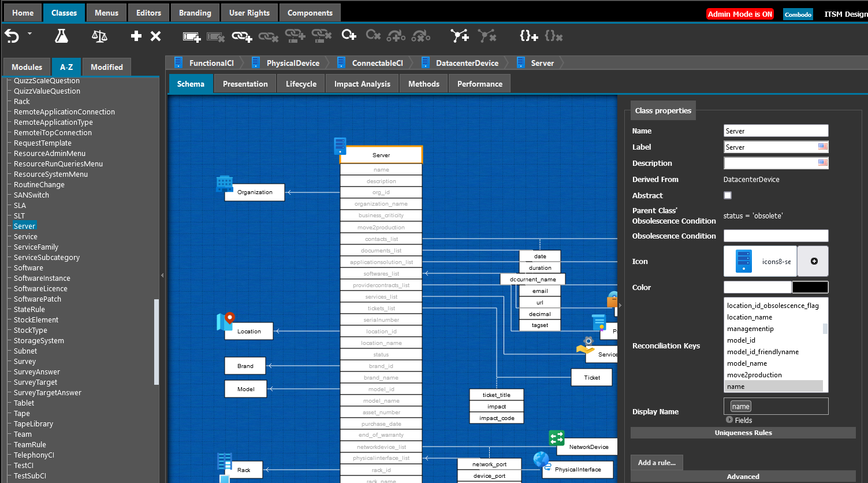Toggle the Abstract checkbox
Image resolution: width=868 pixels, height=483 pixels.
pos(728,195)
